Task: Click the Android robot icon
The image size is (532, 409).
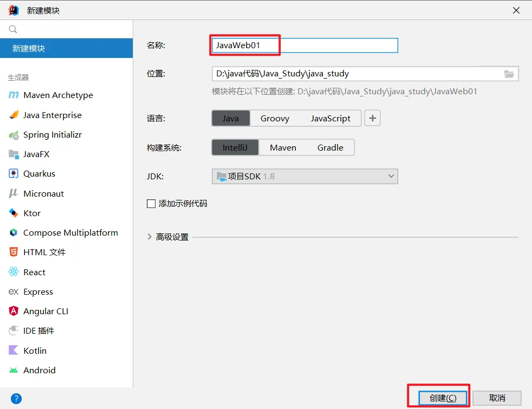Action: 13,370
